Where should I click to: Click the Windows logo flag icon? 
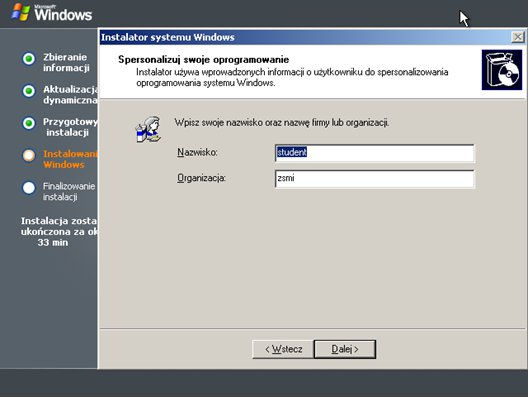pos(21,12)
